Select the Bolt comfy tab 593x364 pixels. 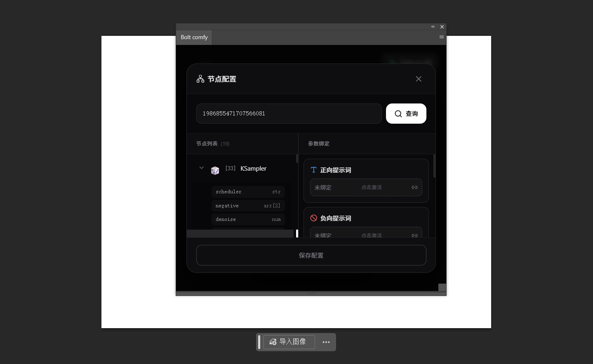194,37
